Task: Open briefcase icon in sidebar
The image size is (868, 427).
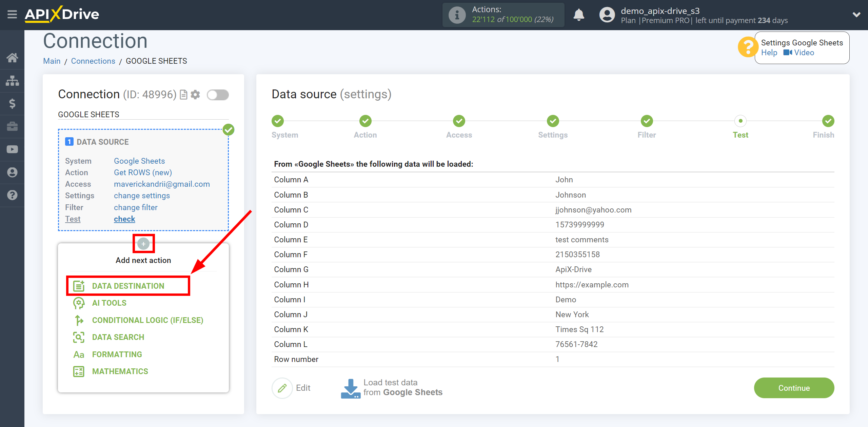Action: [x=12, y=126]
